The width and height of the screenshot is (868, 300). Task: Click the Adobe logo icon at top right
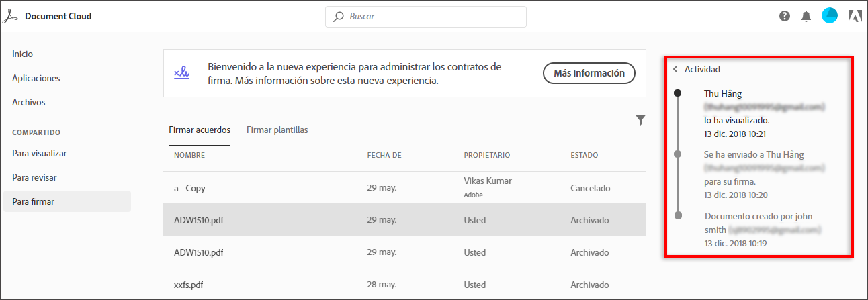tap(855, 17)
